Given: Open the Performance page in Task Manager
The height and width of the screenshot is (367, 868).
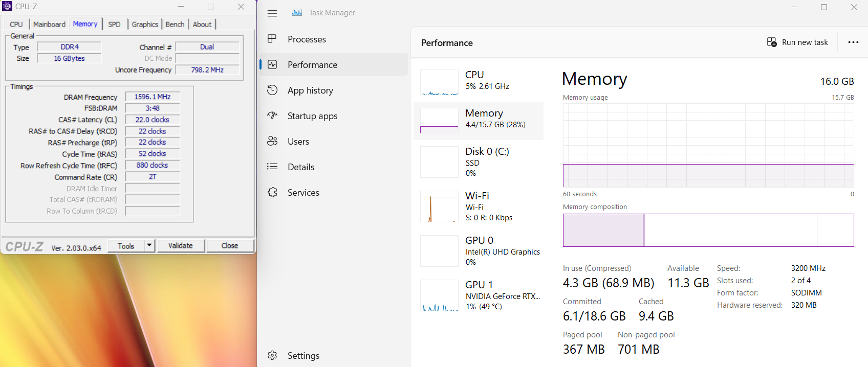Looking at the screenshot, I should [334, 64].
